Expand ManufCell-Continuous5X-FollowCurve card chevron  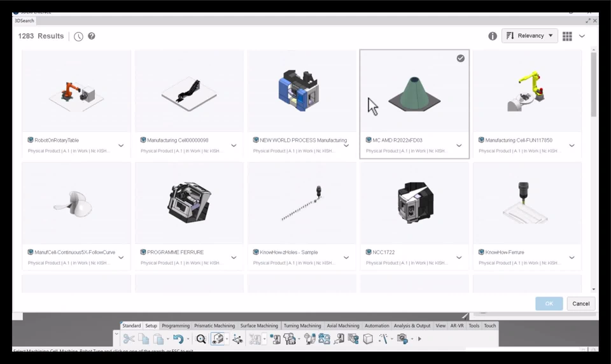coord(121,258)
